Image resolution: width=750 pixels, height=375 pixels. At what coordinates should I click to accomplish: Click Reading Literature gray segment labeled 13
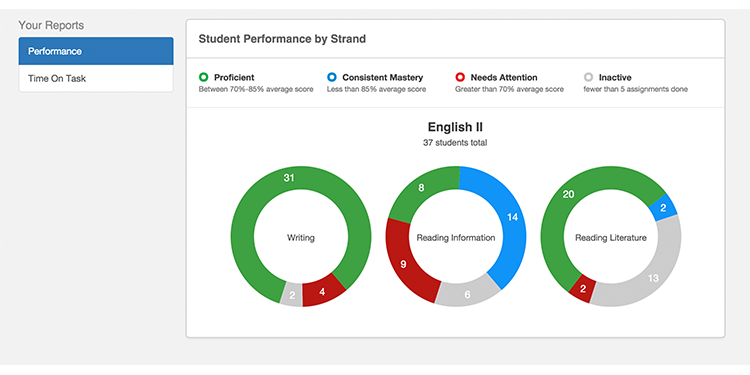653,278
